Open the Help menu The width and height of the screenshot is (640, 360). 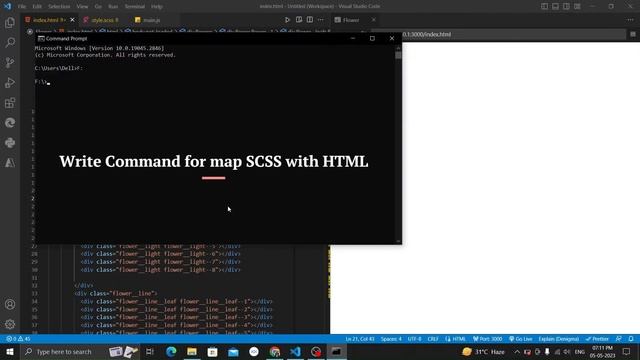pyautogui.click(x=157, y=7)
